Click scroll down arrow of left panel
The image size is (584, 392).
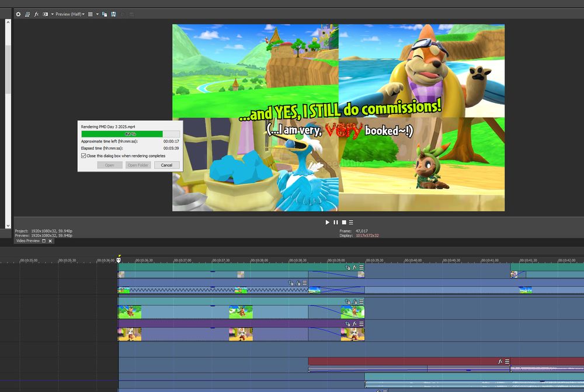(x=8, y=225)
